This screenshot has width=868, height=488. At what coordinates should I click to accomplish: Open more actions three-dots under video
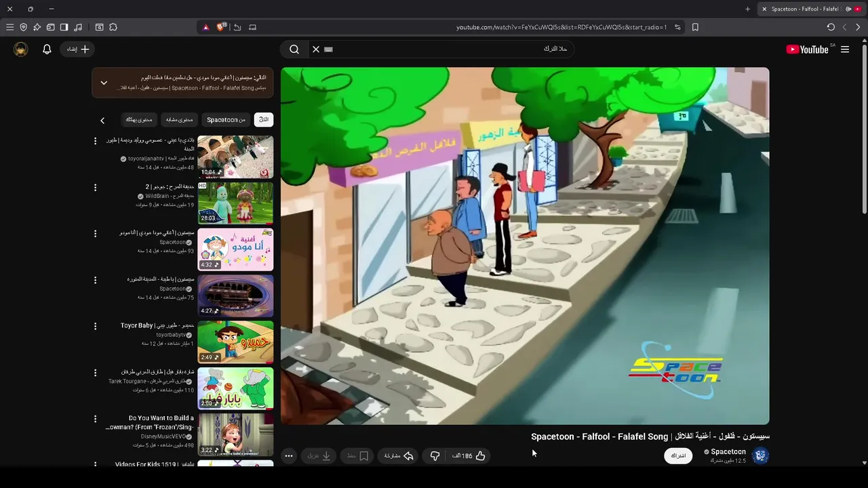[x=289, y=456]
